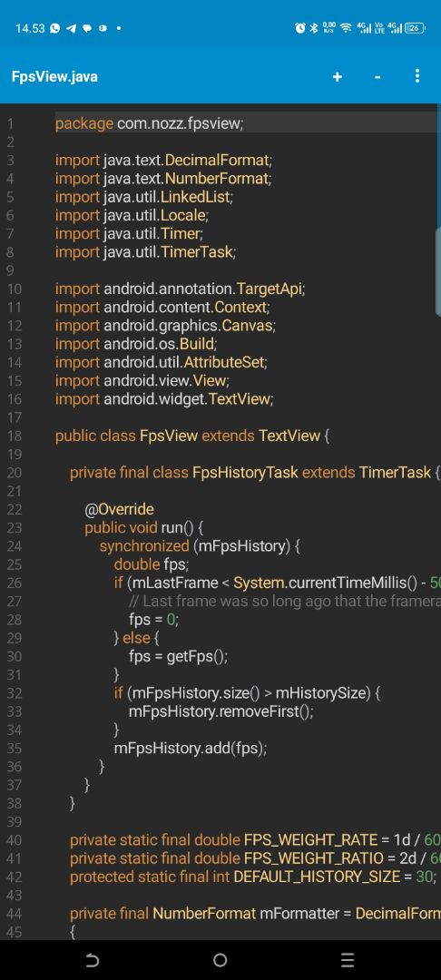
Task: Click the import android.widget.TextView line
Action: [x=164, y=398]
